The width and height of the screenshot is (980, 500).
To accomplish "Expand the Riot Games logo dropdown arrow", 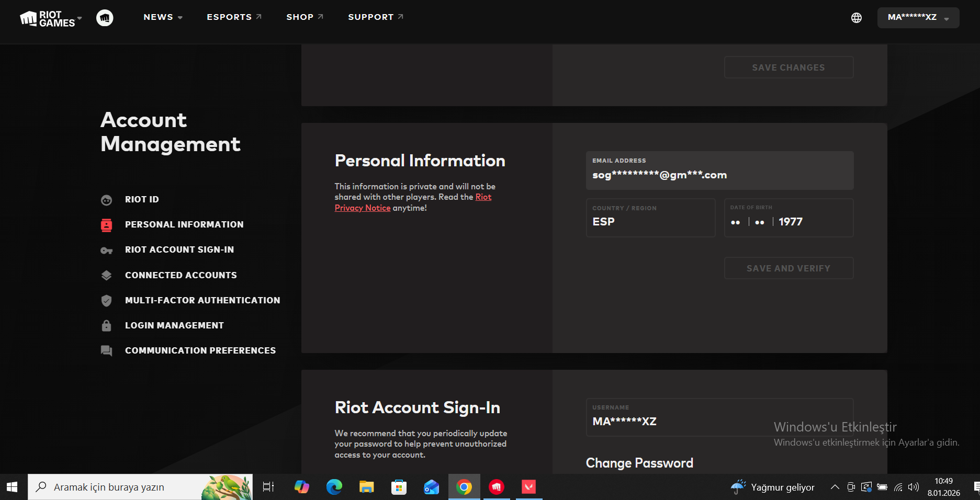I will point(80,18).
